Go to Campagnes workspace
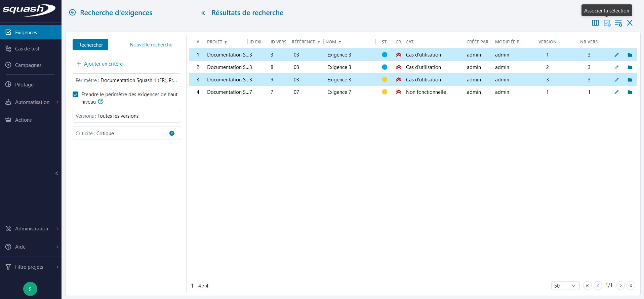Screen dimensions: 644x299 coord(28,65)
